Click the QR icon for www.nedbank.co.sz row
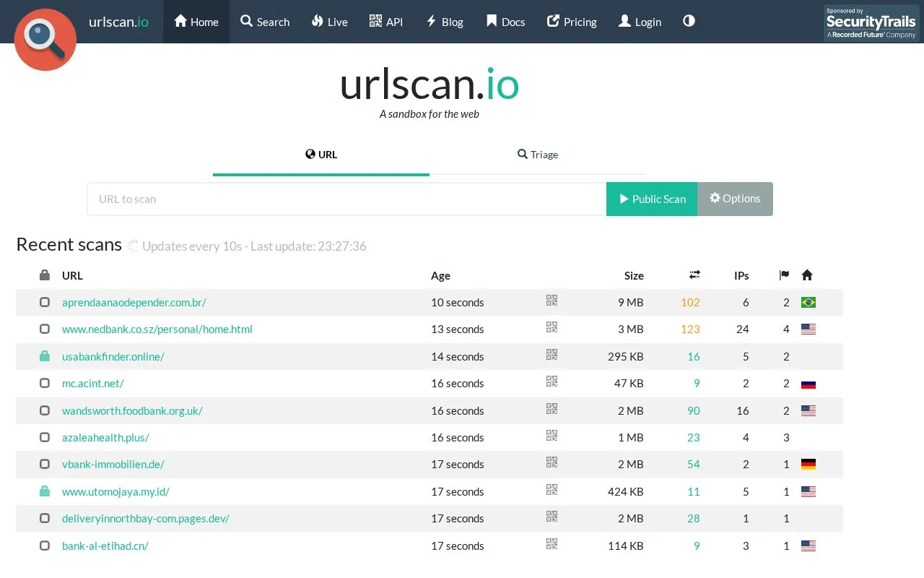Viewport: 924px width, 578px height. [552, 328]
